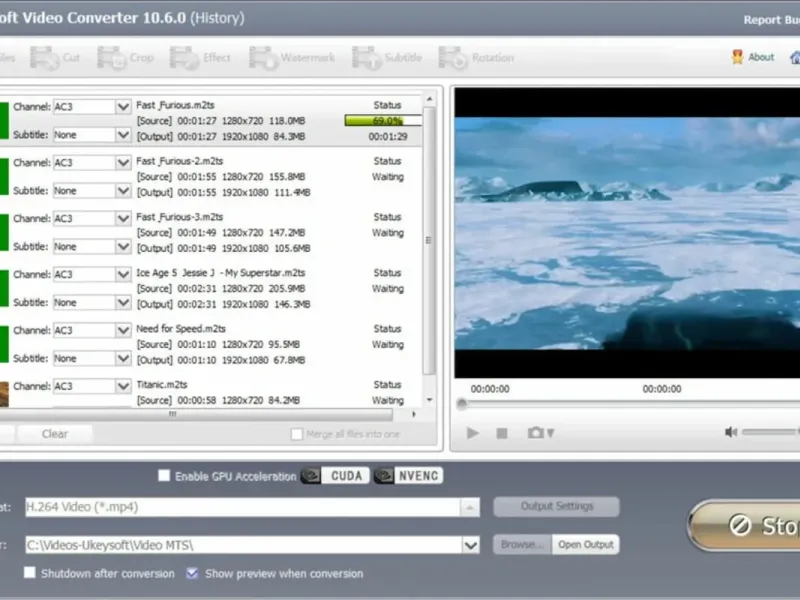Open the output folder path dropdown
This screenshot has width=800, height=600.
[x=470, y=545]
